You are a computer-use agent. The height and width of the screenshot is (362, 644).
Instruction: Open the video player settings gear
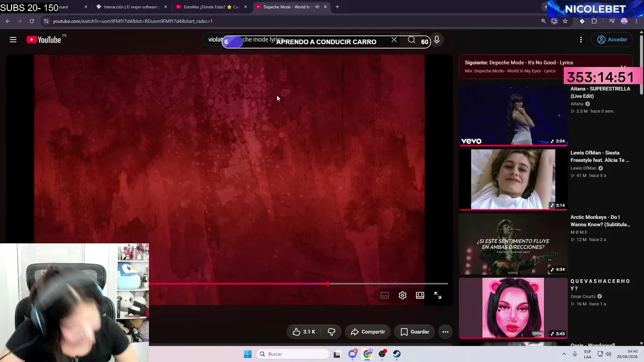pos(403,295)
